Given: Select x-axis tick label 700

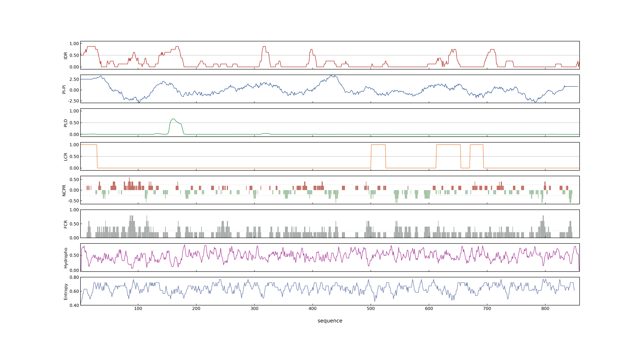Looking at the screenshot, I should coord(487,309).
